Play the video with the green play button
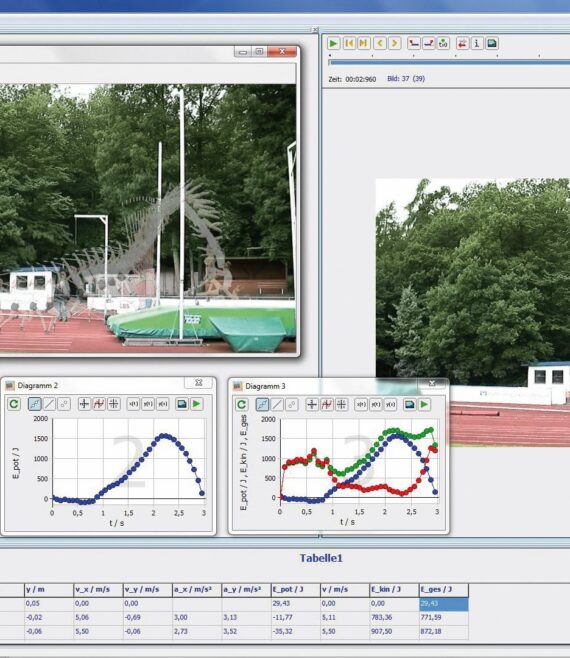Viewport: 570px width, 658px height. tap(333, 43)
